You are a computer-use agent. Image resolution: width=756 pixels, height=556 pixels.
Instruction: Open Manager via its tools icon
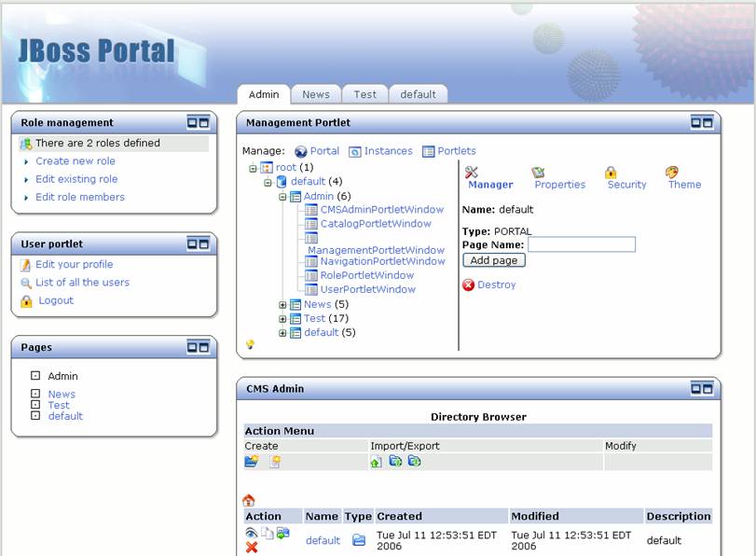(471, 172)
